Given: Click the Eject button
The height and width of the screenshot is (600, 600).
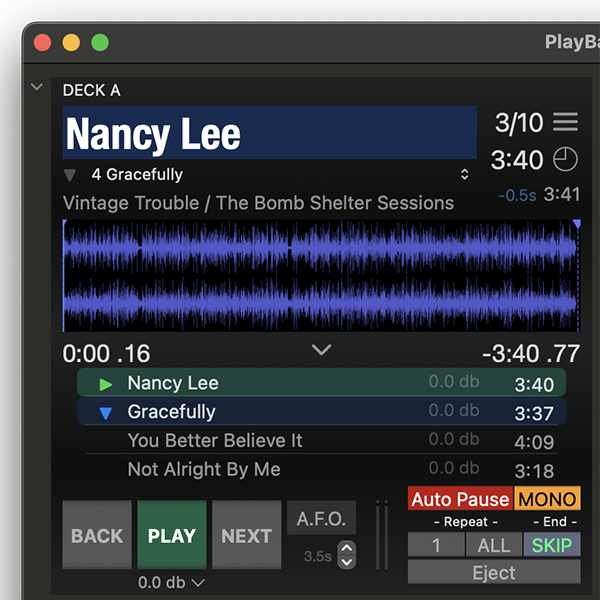Looking at the screenshot, I should (494, 573).
